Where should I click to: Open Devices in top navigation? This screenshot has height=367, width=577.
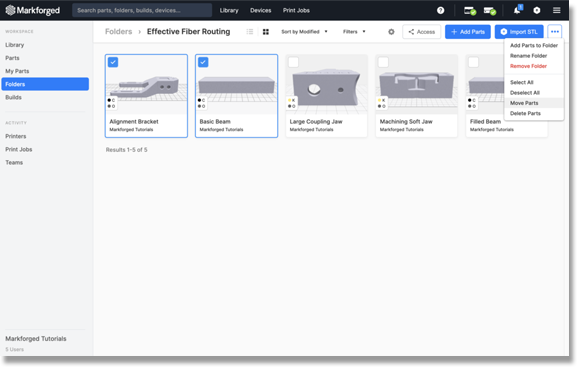click(261, 10)
